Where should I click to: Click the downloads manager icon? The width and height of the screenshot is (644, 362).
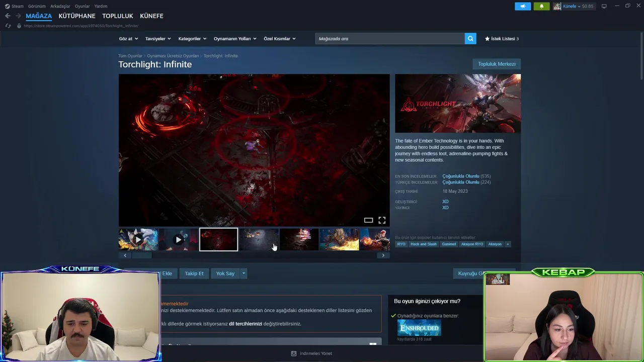[294, 353]
